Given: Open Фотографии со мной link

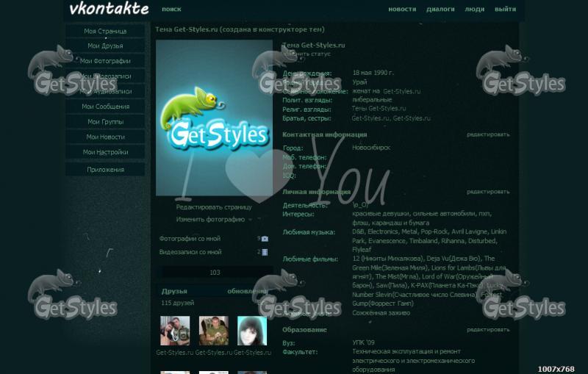Looking at the screenshot, I should click(x=190, y=238).
